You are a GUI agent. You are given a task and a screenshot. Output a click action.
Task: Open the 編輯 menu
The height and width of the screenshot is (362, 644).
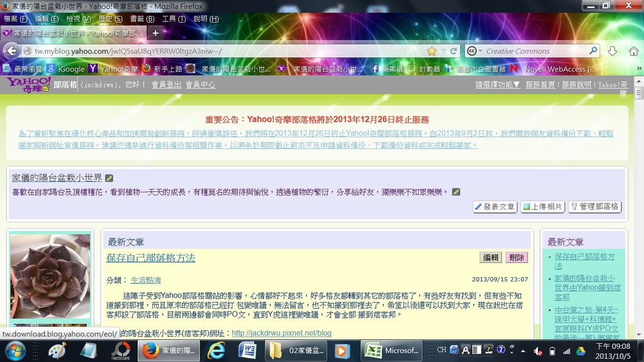coord(47,19)
